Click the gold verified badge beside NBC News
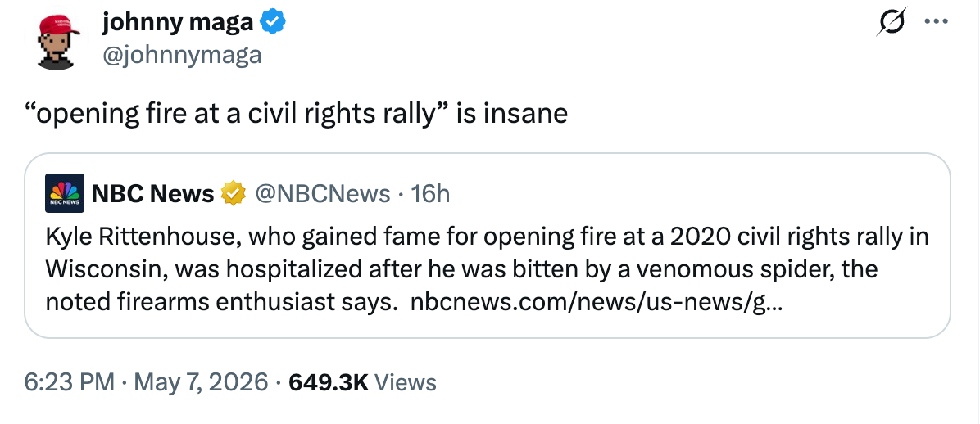Image resolution: width=980 pixels, height=424 pixels. (233, 194)
